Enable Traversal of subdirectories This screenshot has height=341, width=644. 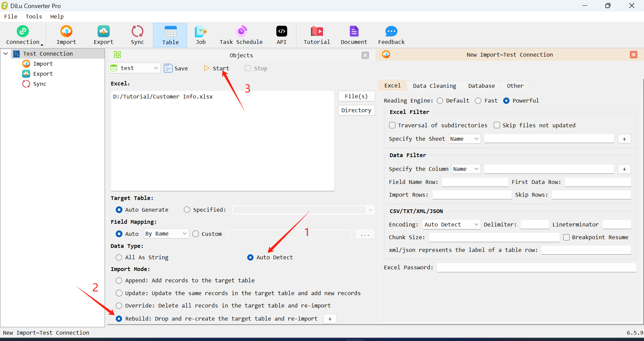point(392,125)
